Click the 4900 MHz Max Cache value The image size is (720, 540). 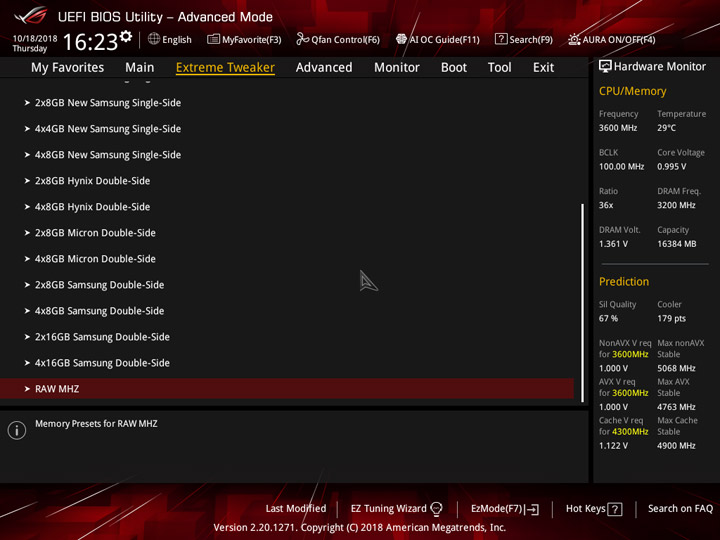(676, 445)
